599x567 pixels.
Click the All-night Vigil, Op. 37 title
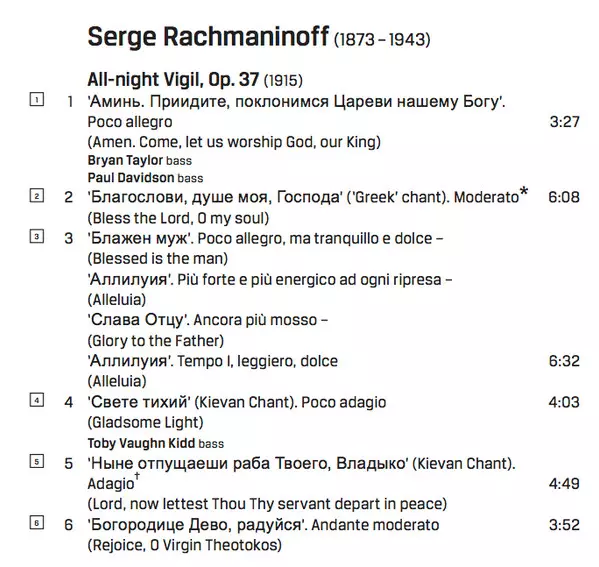click(x=173, y=79)
